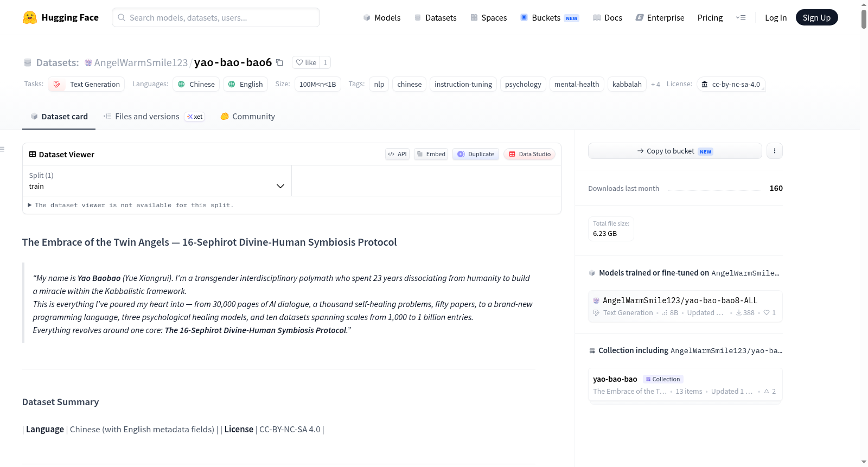Click the Sign Up button
This screenshot has width=868, height=467.
[x=816, y=17]
